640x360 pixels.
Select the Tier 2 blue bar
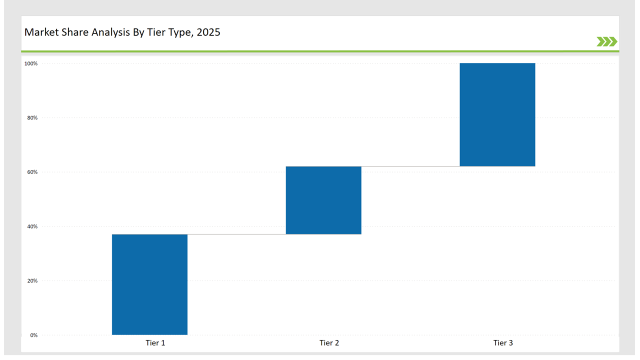324,200
